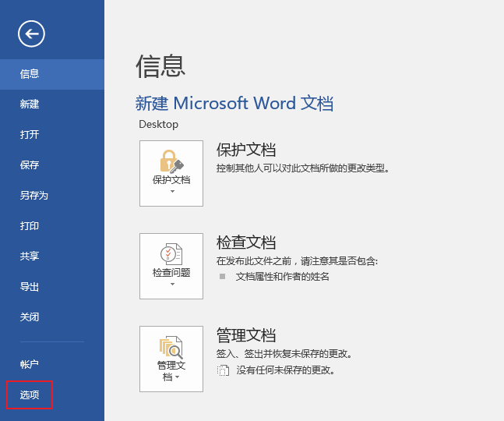Click 在发布此文件之前 description line
The image size is (504, 421).
click(297, 261)
